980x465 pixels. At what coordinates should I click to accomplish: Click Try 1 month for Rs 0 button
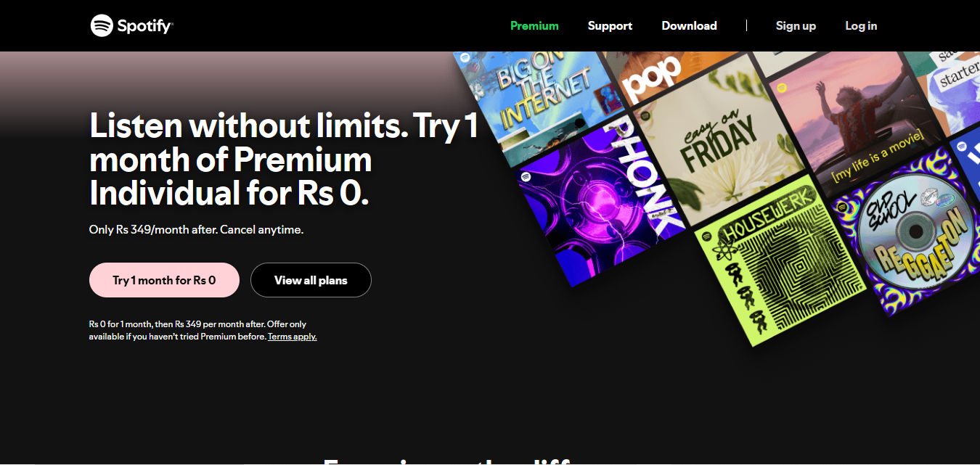(164, 280)
